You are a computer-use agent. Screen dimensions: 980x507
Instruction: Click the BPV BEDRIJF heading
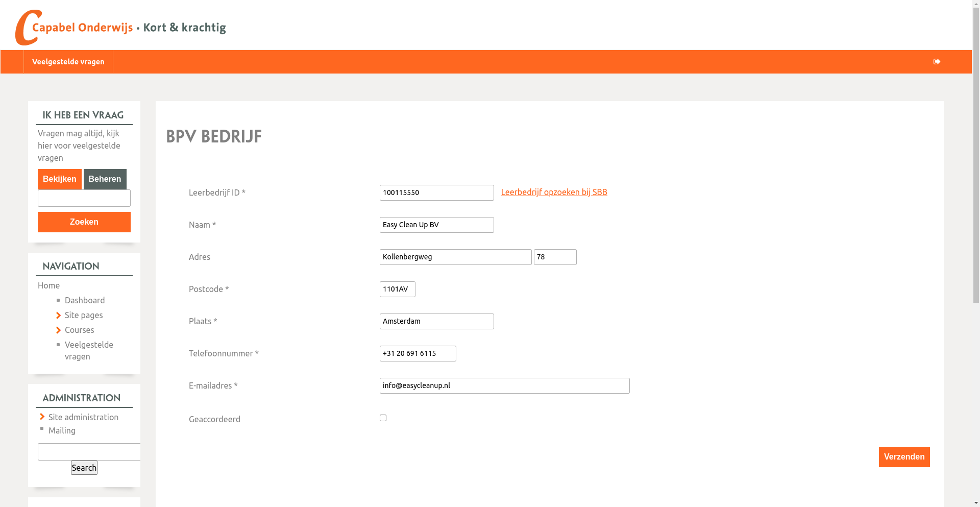214,136
